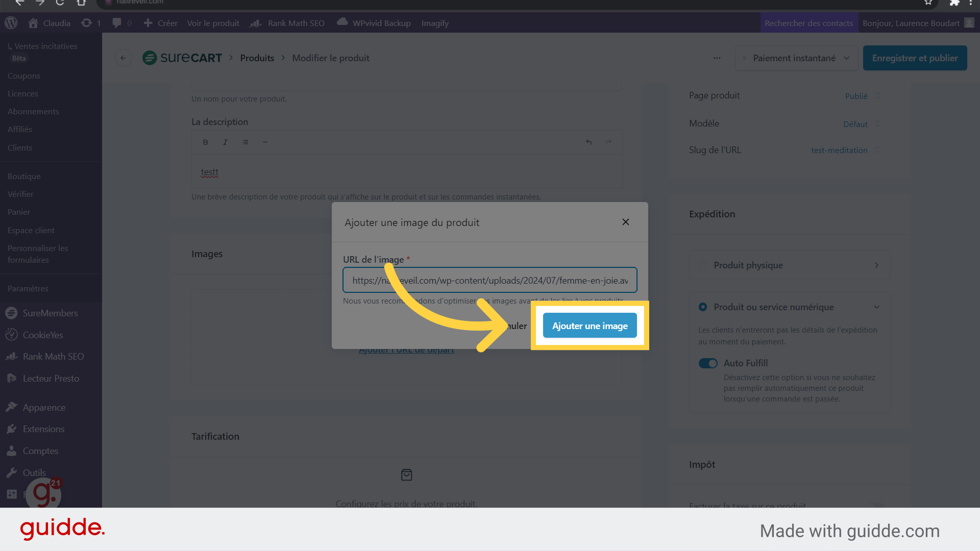Select Produit ou service numérique radio button
Screen dimensions: 980x551
pyautogui.click(x=703, y=307)
